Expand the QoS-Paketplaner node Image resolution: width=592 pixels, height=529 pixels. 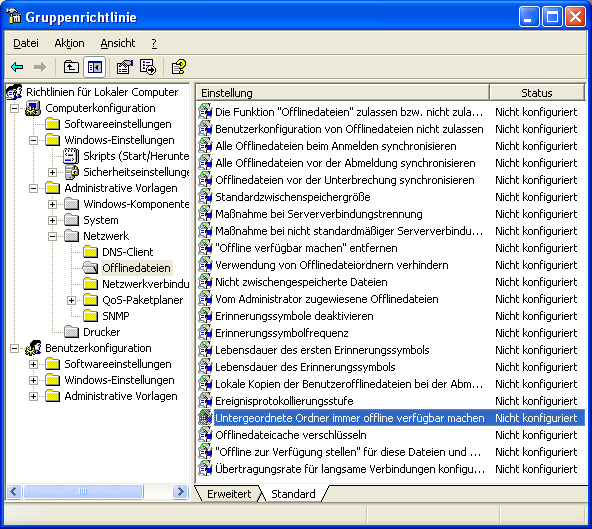(x=71, y=301)
